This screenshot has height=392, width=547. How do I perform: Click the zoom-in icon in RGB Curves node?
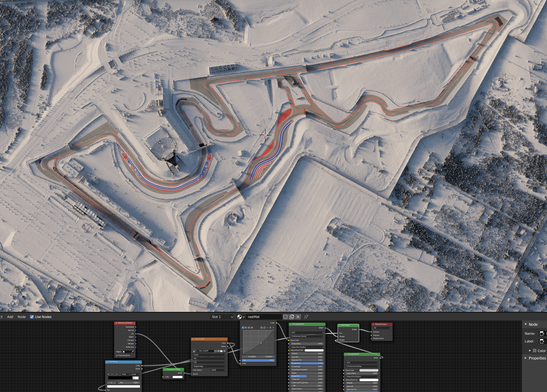[x=261, y=328]
